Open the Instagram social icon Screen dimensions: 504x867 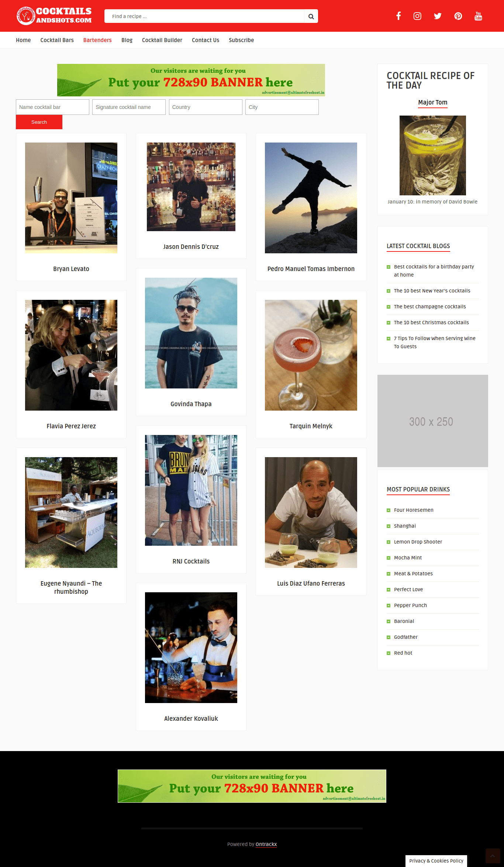point(417,16)
